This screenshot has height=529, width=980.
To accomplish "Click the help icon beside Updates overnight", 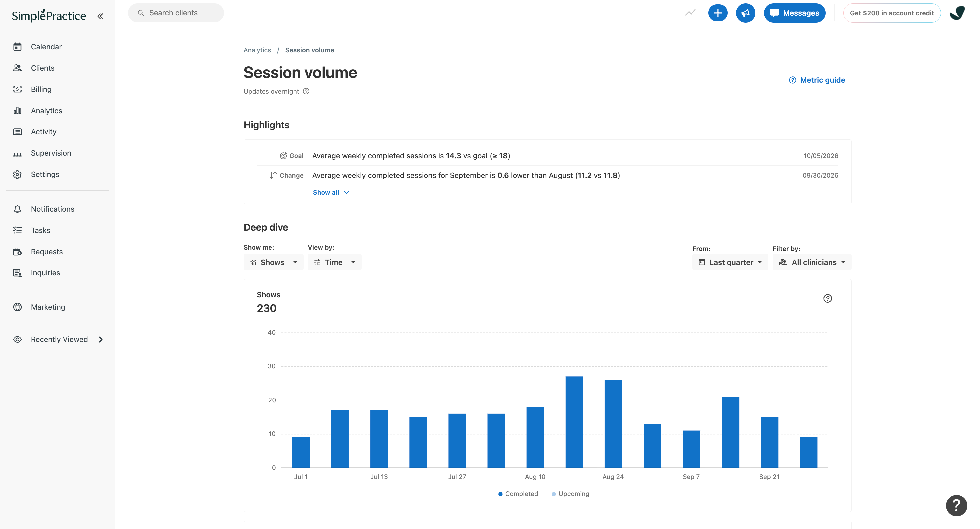I will coord(306,91).
